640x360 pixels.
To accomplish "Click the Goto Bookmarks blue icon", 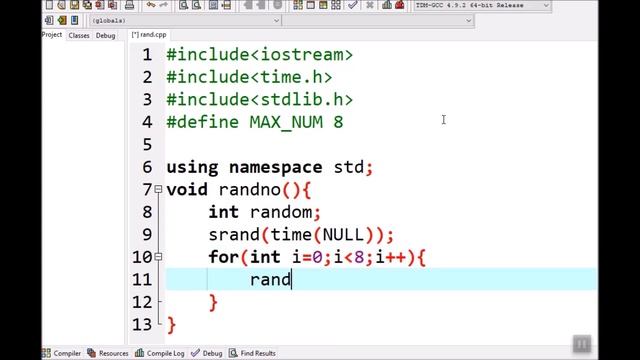I will click(74, 20).
